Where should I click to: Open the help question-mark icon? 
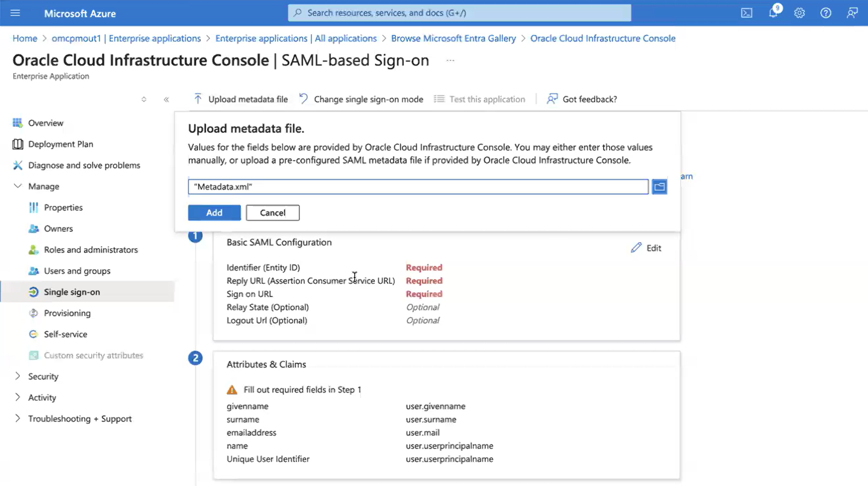click(826, 13)
